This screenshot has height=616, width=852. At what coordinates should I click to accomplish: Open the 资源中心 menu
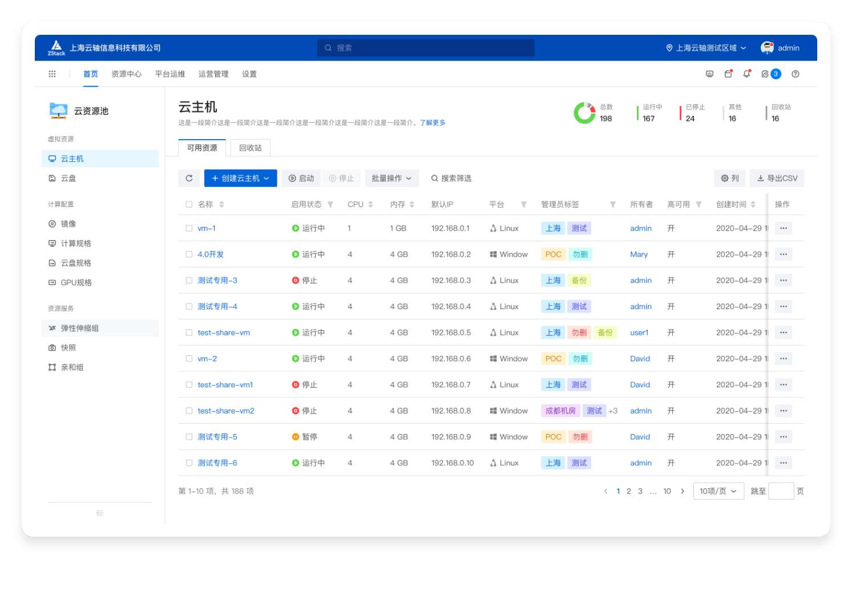point(126,74)
